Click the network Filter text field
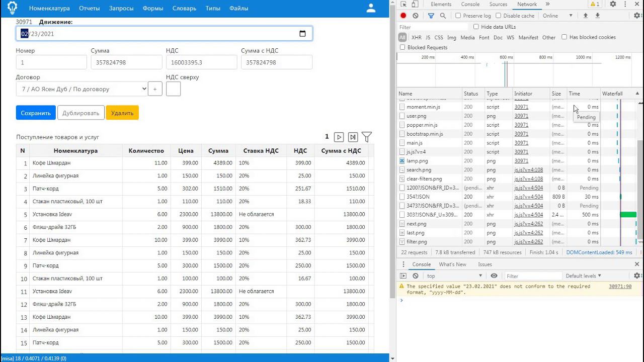 434,27
